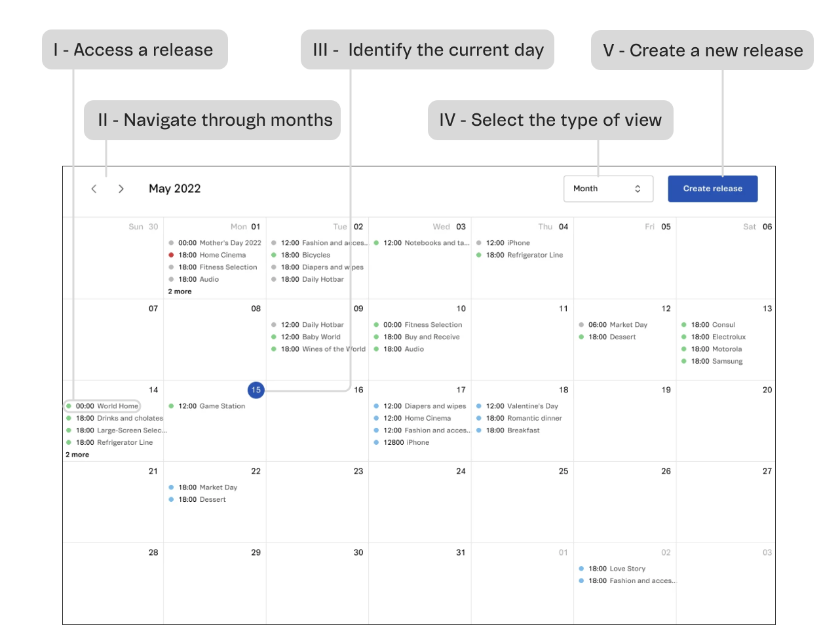840x625 pixels.
Task: Click the Create release button
Action: pos(712,189)
